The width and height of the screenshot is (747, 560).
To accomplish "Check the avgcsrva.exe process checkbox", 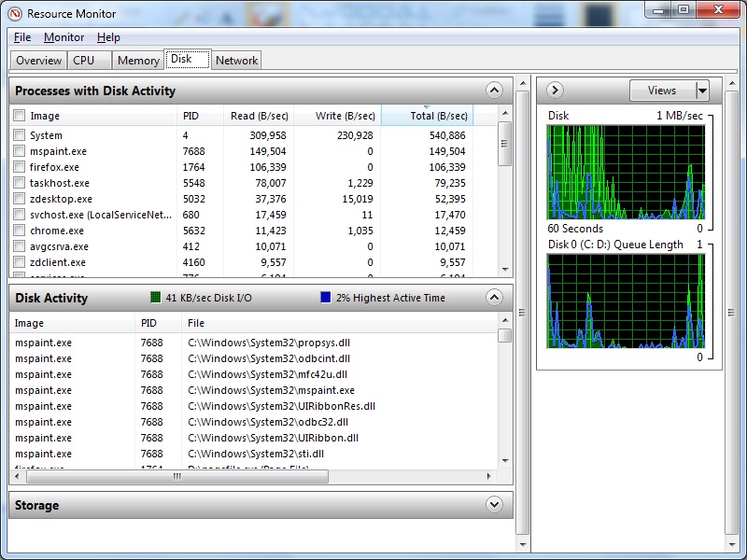I will (19, 246).
